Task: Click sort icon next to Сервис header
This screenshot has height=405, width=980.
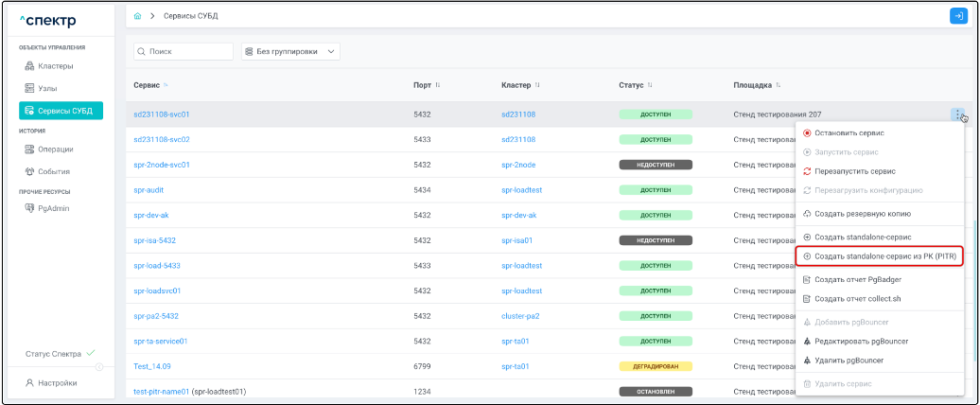Action: (x=166, y=85)
